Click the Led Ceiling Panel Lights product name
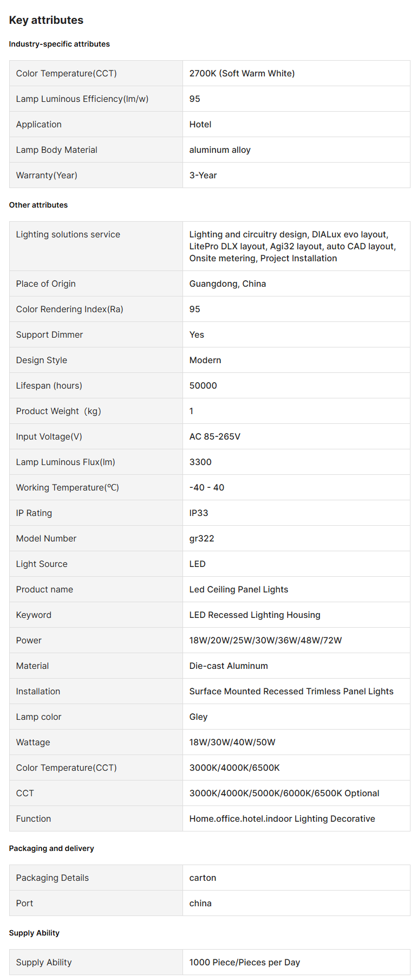 coord(238,589)
